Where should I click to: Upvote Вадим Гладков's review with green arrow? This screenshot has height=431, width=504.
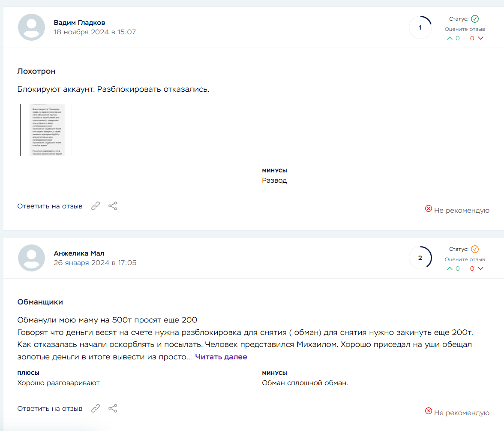pyautogui.click(x=450, y=38)
